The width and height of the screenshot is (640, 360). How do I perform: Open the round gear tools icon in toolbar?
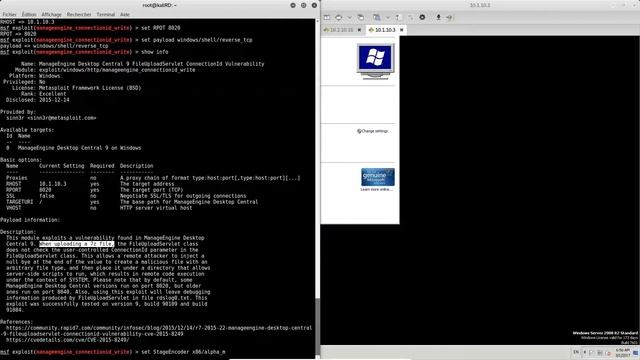pyautogui.click(x=422, y=17)
